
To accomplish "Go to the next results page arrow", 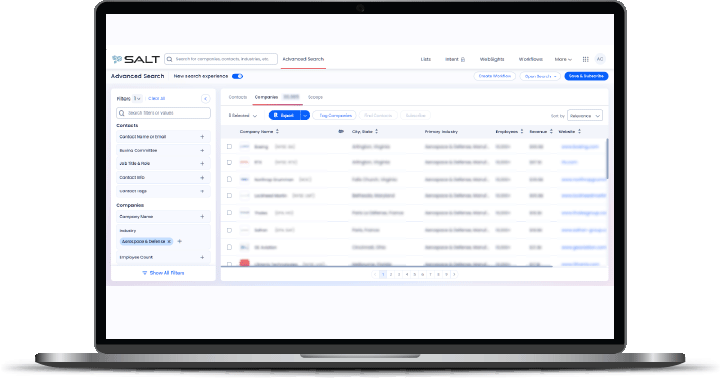I will tap(454, 275).
